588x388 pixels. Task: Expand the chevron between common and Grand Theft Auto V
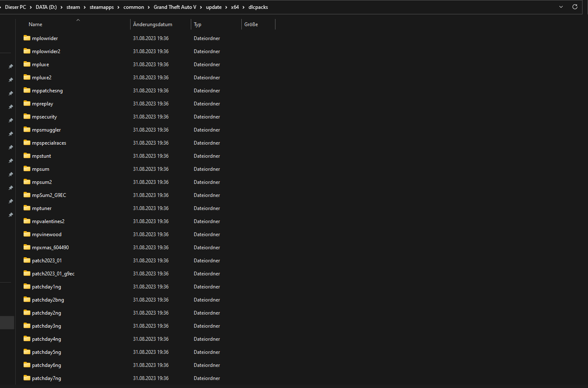149,7
